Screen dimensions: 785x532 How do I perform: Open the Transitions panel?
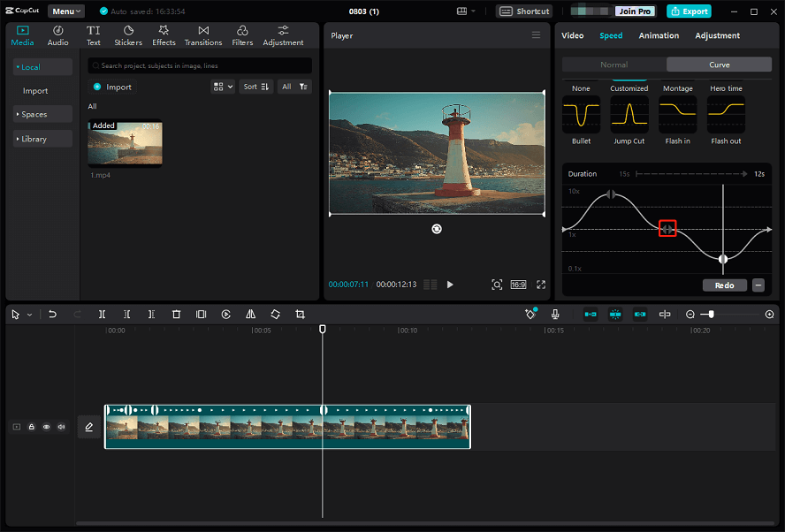point(202,35)
